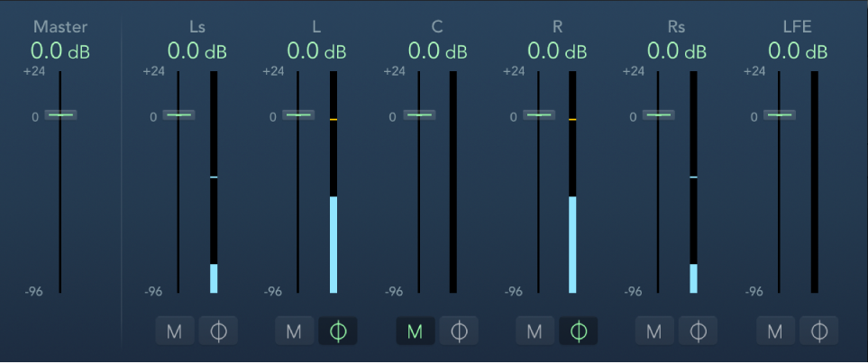Invert phase on the Rs channel

pyautogui.click(x=698, y=332)
